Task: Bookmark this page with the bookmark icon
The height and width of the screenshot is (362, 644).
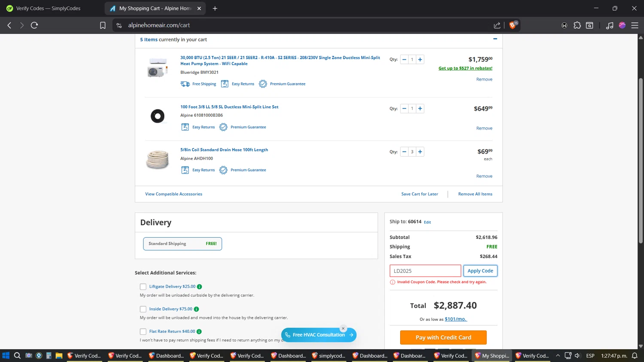Action: (103, 25)
